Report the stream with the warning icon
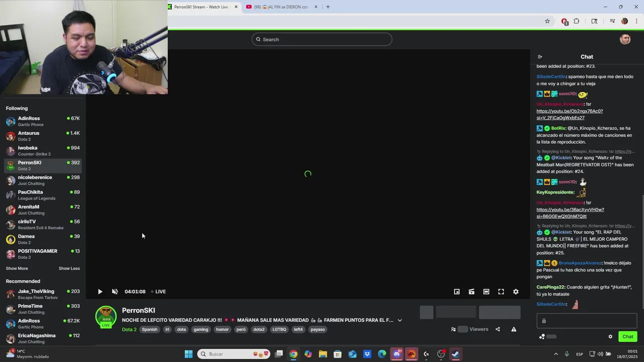Image resolution: width=644 pixels, height=362 pixels. [x=514, y=329]
